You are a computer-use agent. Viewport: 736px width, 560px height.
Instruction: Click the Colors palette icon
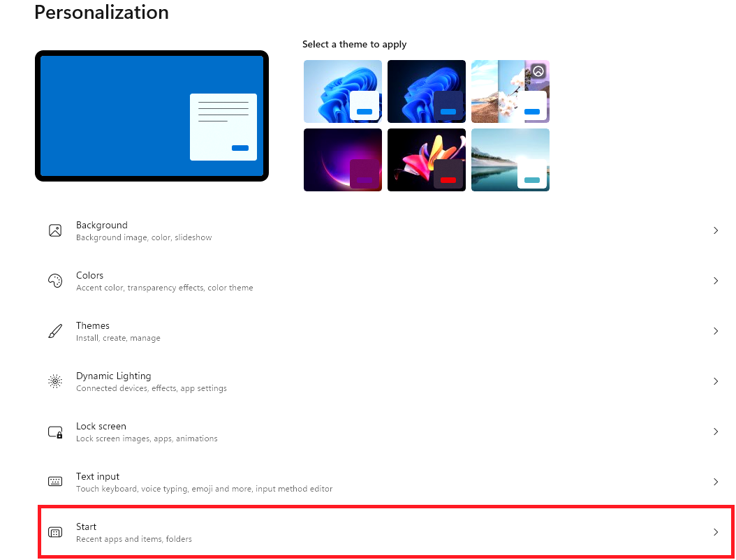[x=55, y=281]
